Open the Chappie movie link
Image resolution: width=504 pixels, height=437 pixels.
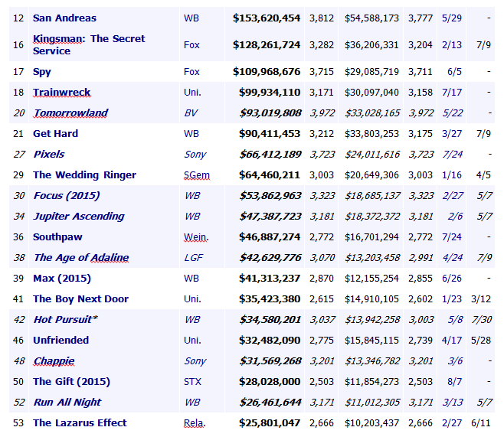54,361
